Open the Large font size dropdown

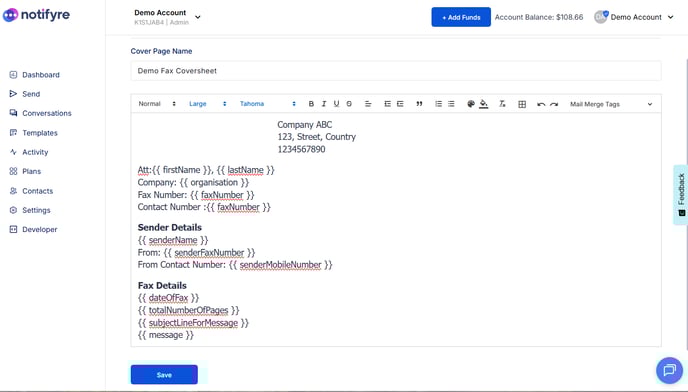[208, 104]
